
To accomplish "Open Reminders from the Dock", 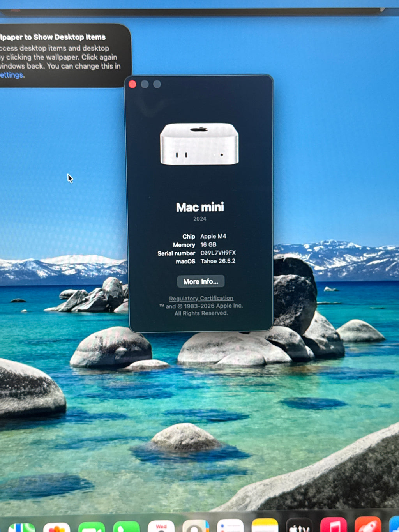I will pos(230,526).
